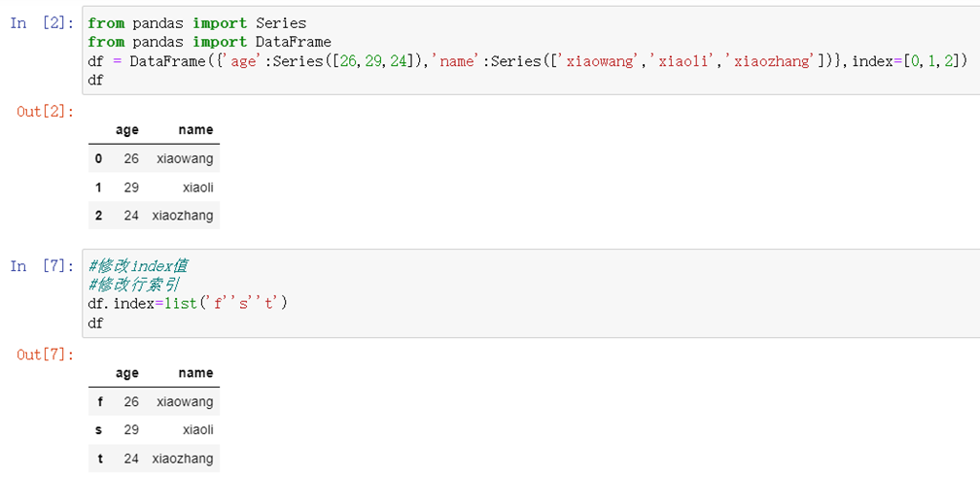Click the value 24 in second table
Viewport: 980px width, 477px height.
tap(131, 459)
